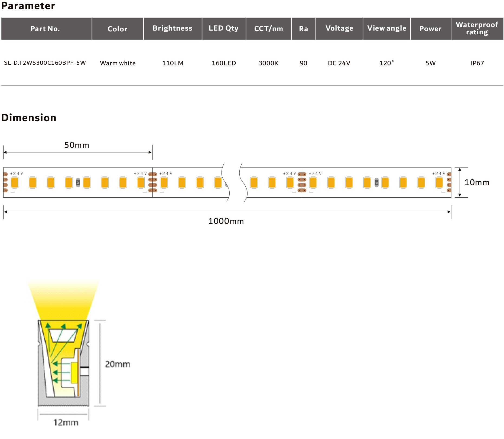Click the 20mm profile height label
This screenshot has width=504, height=439.
[118, 364]
